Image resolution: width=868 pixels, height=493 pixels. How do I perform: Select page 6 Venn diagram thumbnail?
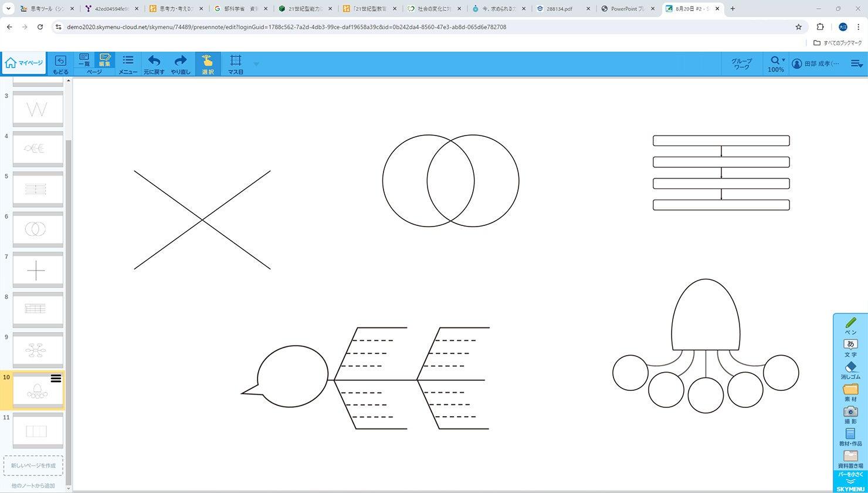point(38,229)
